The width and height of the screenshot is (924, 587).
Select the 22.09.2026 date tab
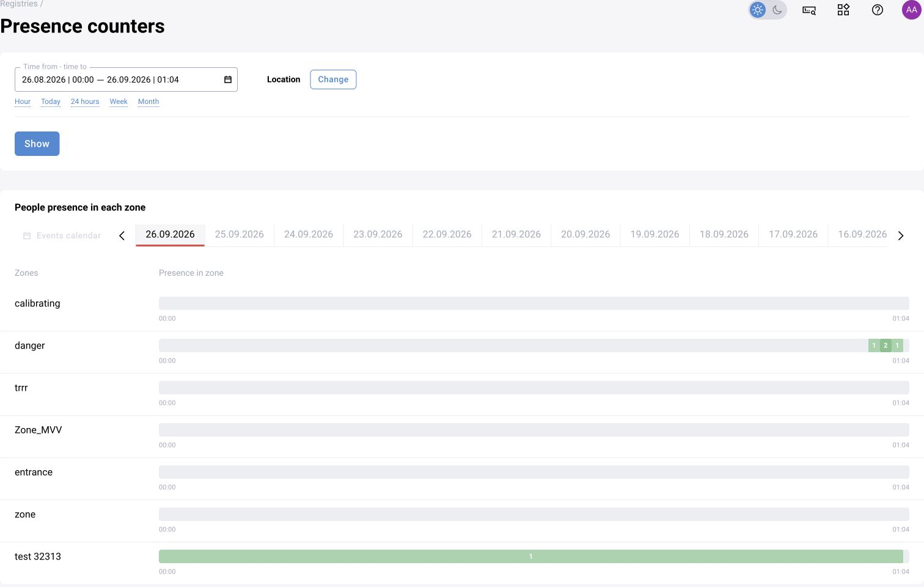coord(447,234)
